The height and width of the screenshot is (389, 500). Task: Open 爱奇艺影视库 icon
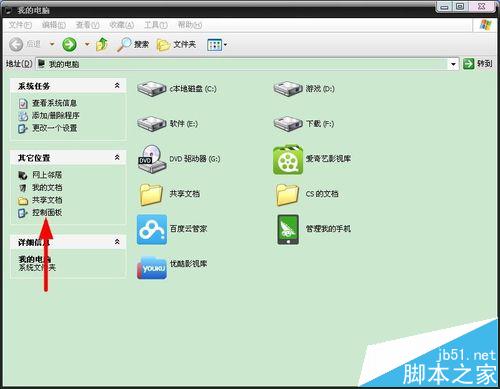(288, 160)
